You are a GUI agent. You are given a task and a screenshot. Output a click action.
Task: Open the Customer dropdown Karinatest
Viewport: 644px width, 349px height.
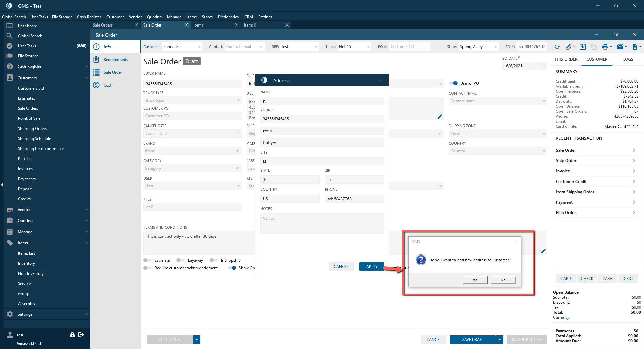(x=199, y=47)
